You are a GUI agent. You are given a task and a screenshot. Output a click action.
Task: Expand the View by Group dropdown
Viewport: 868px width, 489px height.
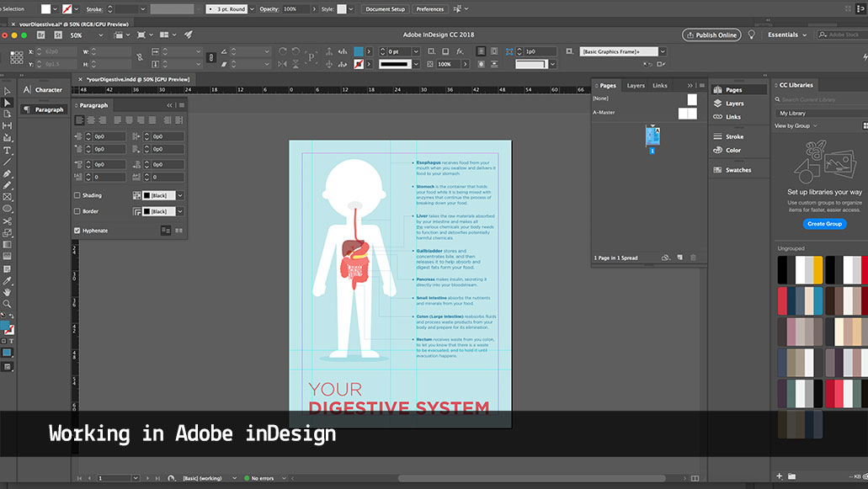[796, 125]
